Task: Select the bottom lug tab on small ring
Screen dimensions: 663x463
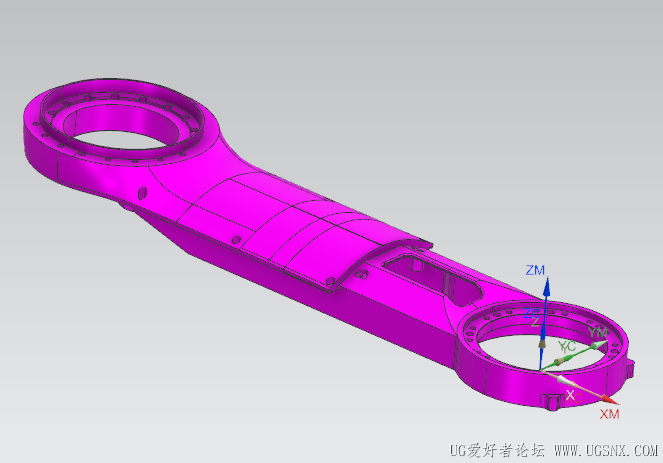Action: pos(550,402)
